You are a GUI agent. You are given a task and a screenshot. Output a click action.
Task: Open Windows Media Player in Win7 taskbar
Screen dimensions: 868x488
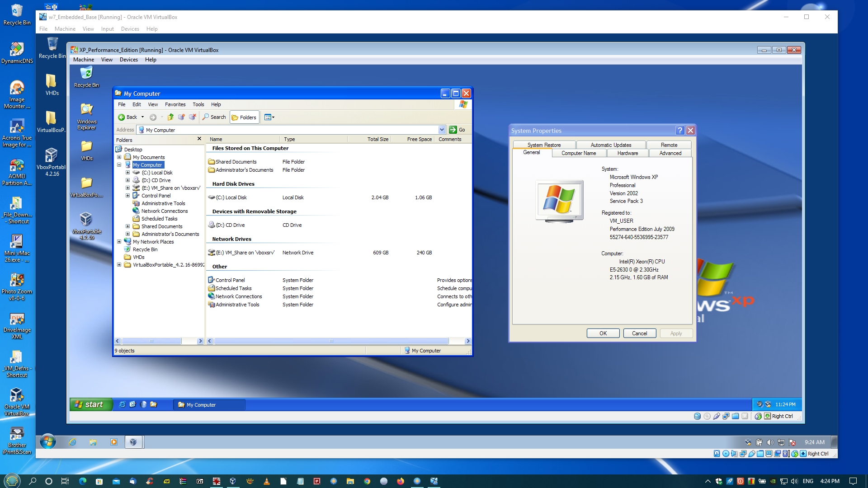coord(114,442)
